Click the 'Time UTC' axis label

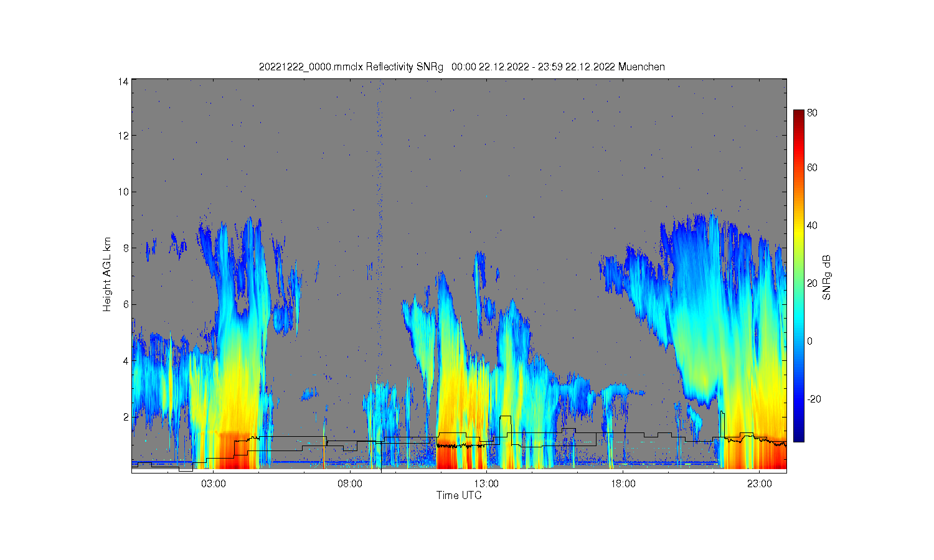[x=459, y=496]
